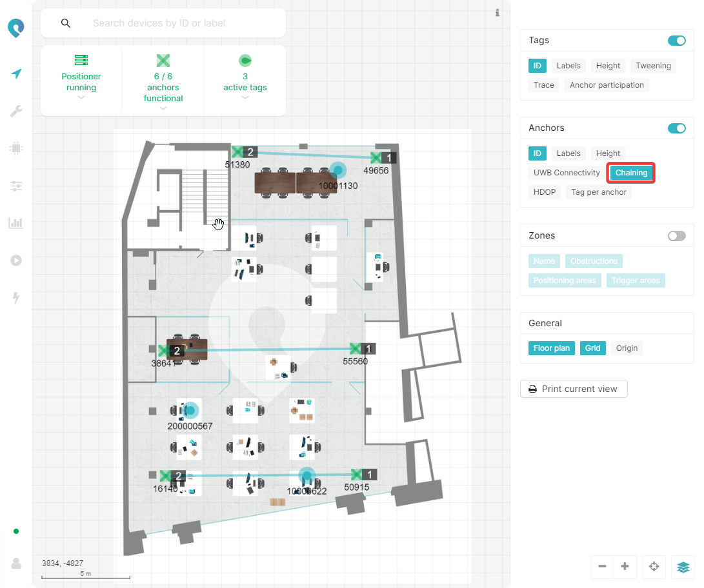Open the navigation arrow sidebar icon
Image resolution: width=704 pixels, height=588 pixels.
click(x=16, y=74)
